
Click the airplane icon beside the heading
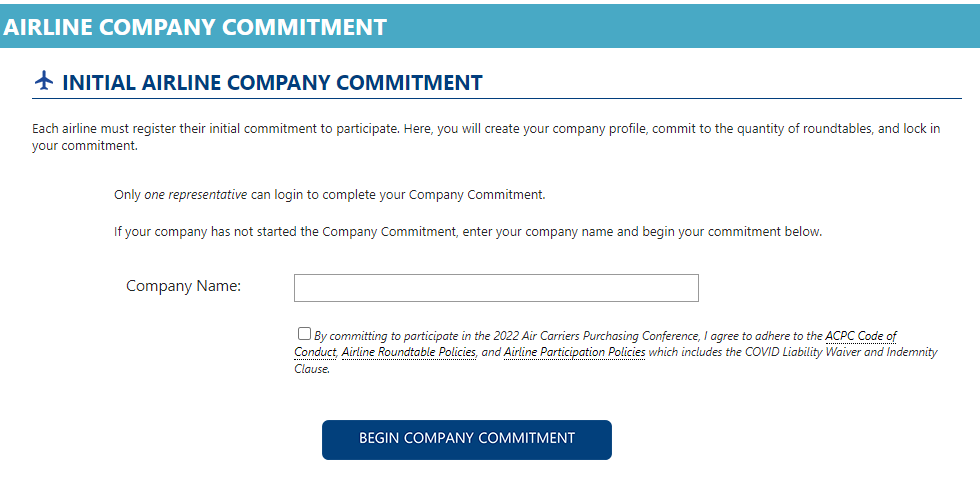[x=43, y=82]
